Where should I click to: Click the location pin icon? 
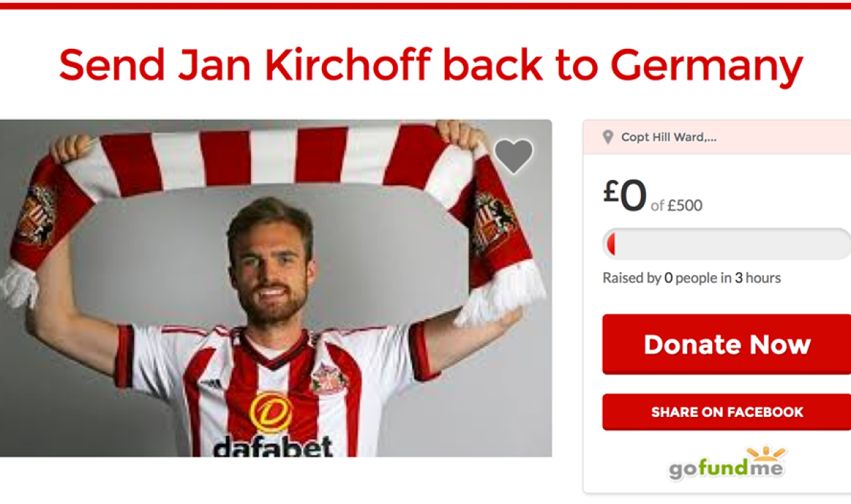(x=608, y=138)
